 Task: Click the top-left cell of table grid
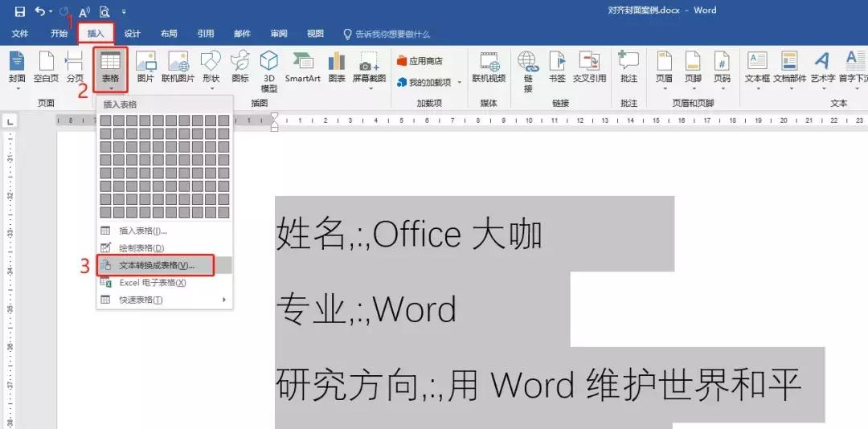(105, 121)
